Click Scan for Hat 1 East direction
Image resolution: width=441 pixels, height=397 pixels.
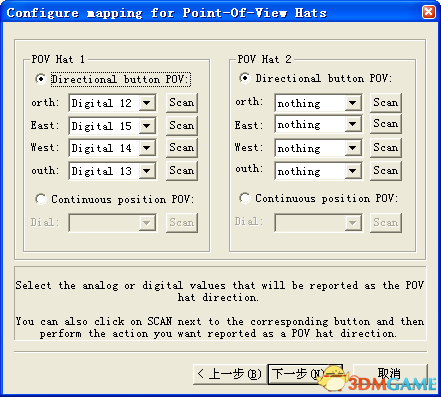click(x=182, y=126)
